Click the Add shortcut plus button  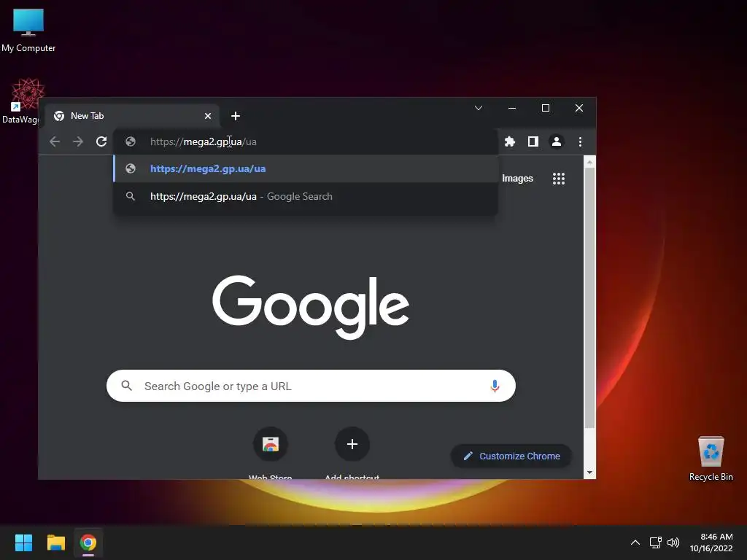352,444
